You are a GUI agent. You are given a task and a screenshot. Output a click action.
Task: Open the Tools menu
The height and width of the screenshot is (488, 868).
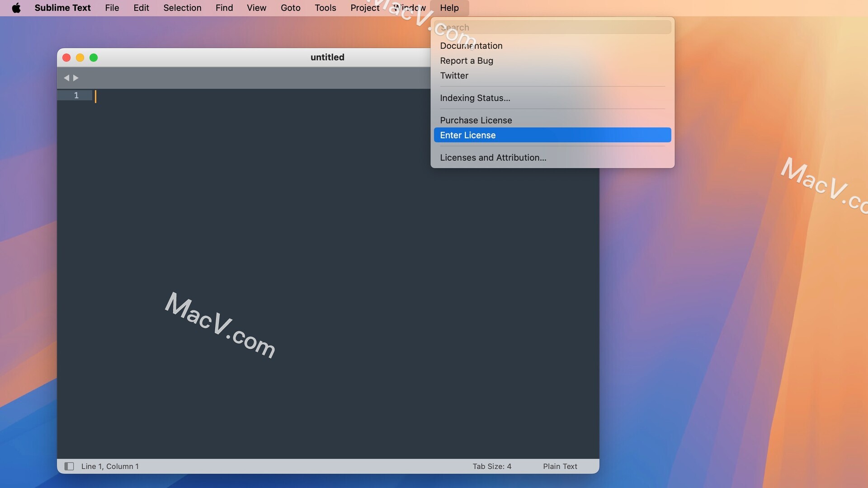pos(325,8)
